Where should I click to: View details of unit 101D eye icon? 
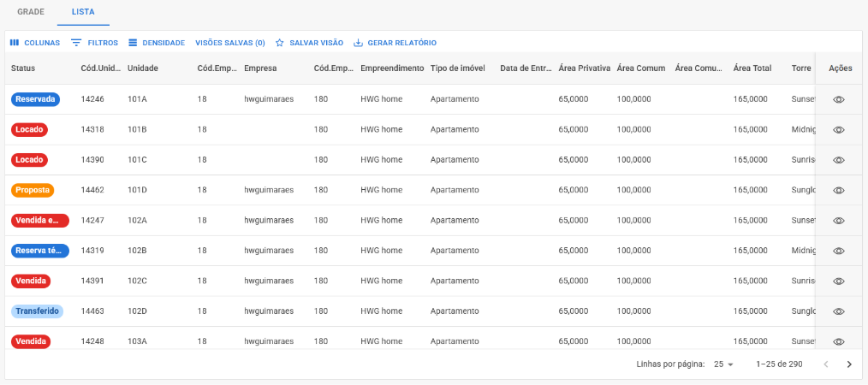(839, 190)
